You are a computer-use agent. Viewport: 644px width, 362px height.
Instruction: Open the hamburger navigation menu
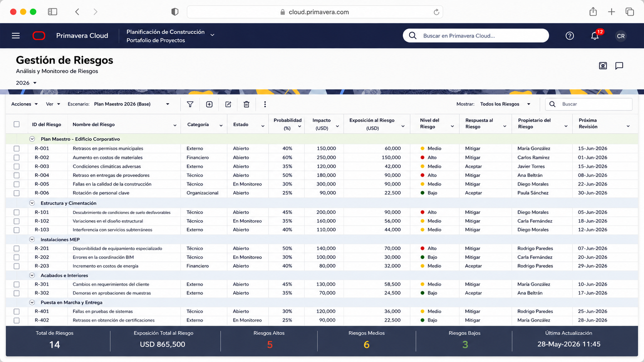tap(16, 36)
